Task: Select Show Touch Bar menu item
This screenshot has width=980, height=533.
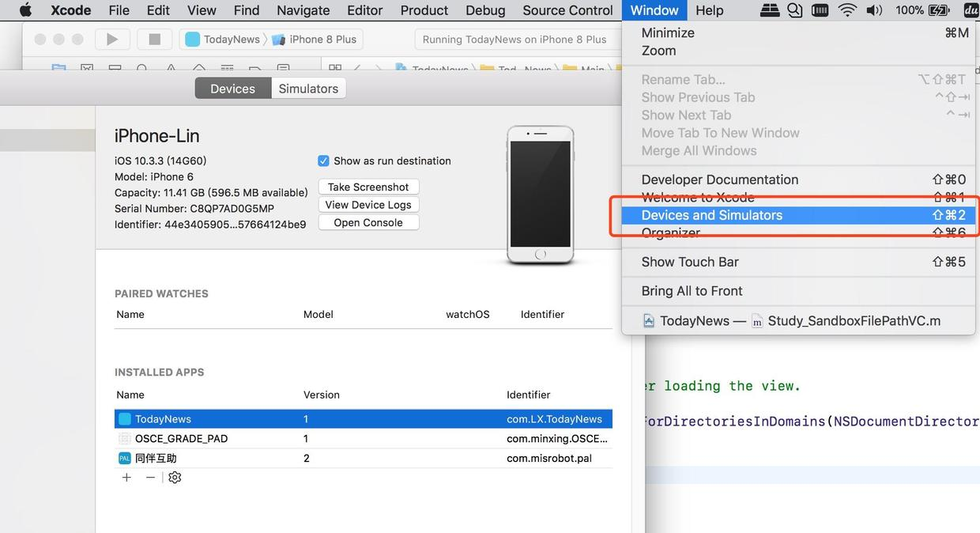Action: point(798,262)
